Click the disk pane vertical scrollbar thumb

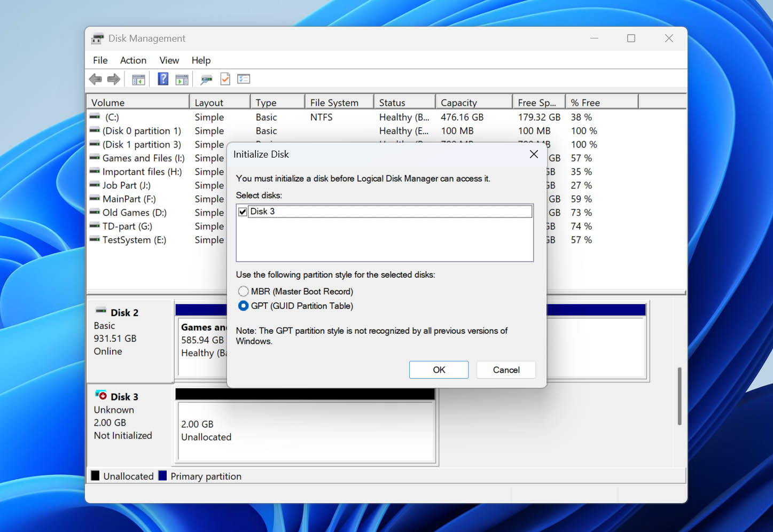click(680, 396)
